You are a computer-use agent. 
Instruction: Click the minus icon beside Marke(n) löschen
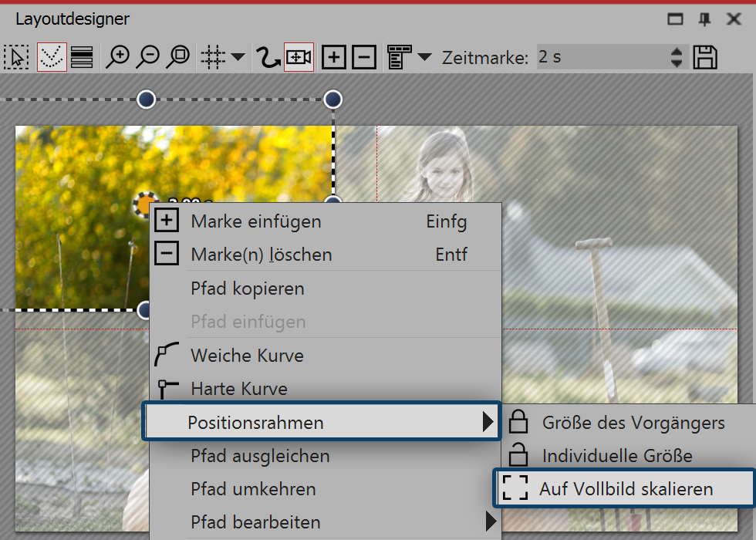click(x=167, y=254)
